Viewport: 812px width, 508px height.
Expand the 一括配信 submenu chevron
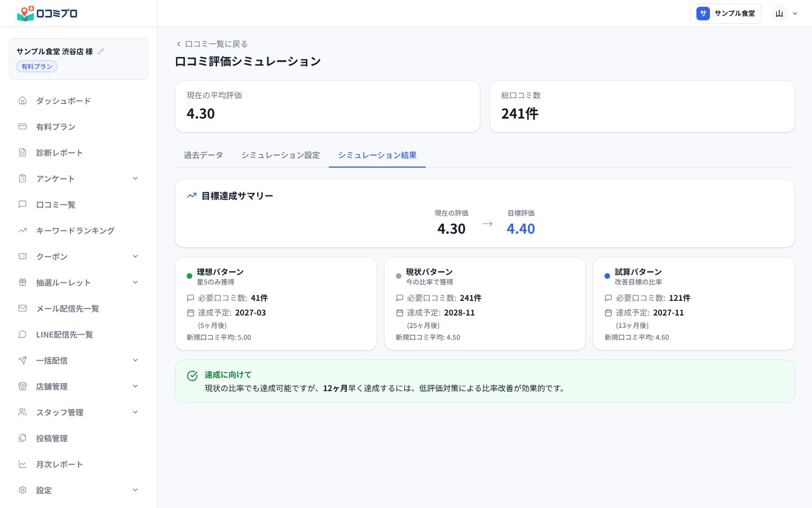pos(135,360)
